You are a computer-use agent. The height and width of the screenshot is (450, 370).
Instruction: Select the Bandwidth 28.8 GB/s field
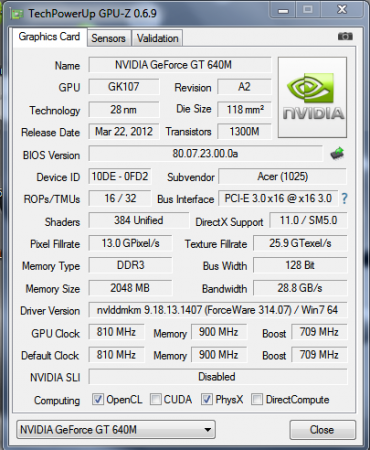pyautogui.click(x=300, y=288)
